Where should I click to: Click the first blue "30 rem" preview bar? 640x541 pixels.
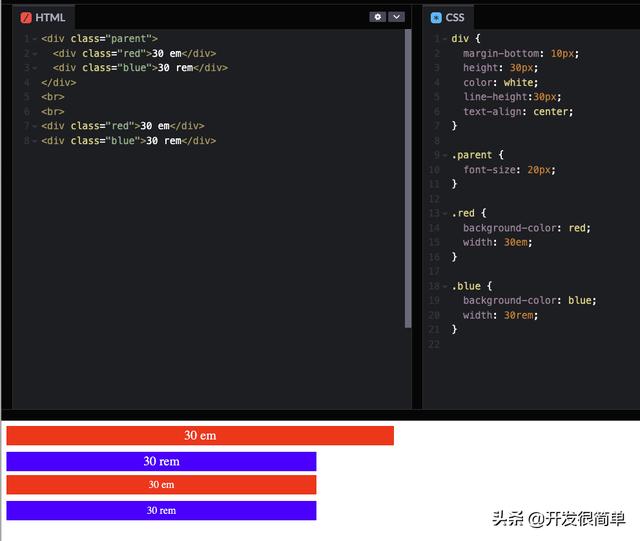[x=161, y=461]
